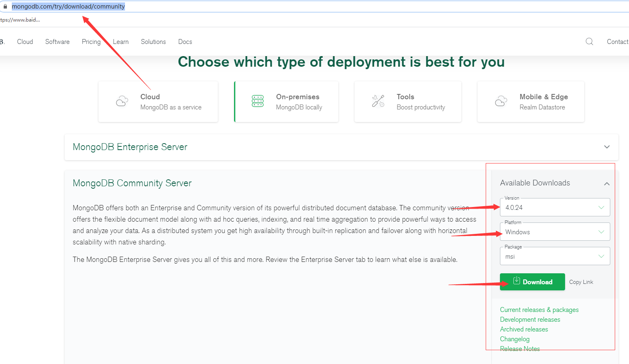Click the page title heading text

point(341,62)
